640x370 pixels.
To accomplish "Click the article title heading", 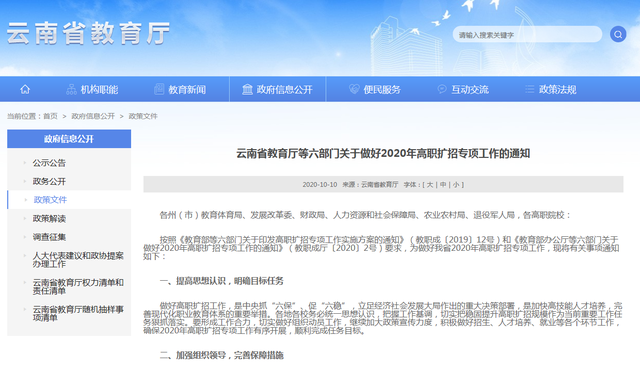I will [x=383, y=153].
